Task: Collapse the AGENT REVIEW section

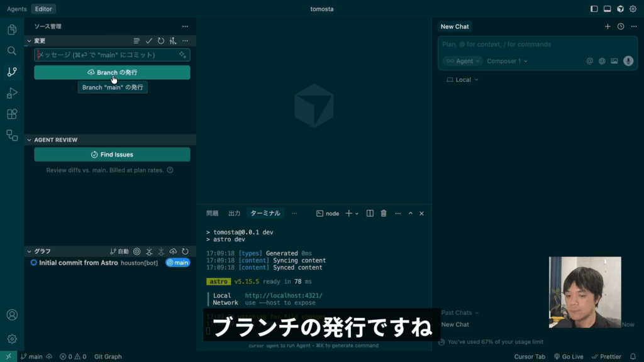Action: coord(29,140)
